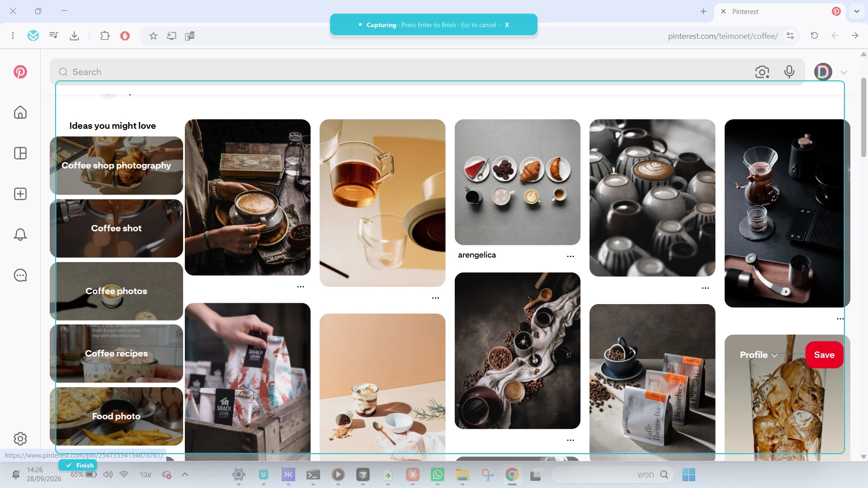This screenshot has height=488, width=868.
Task: Click the address bar showing pinterest.com/teimonet/coffee/
Action: pyautogui.click(x=722, y=36)
